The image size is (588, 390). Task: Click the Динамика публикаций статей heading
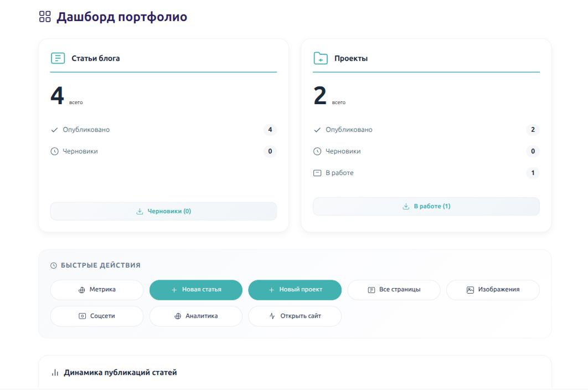120,373
